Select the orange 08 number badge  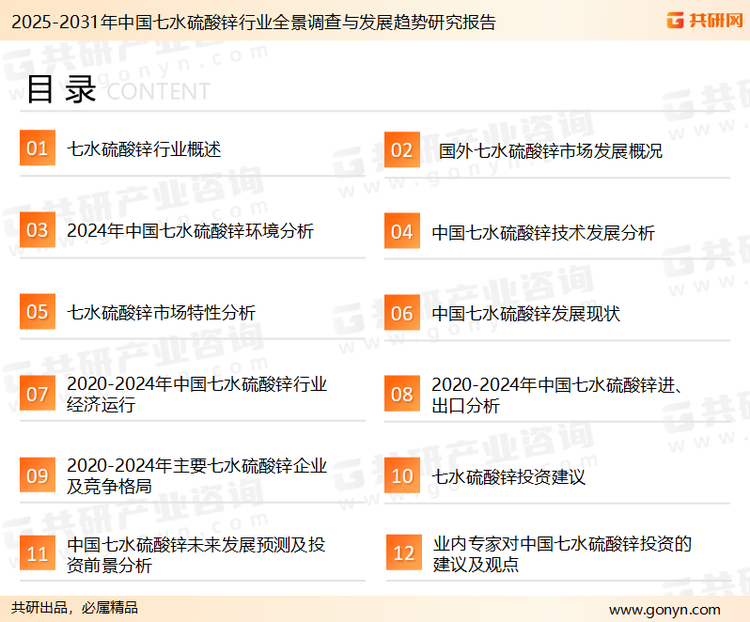pyautogui.click(x=402, y=394)
